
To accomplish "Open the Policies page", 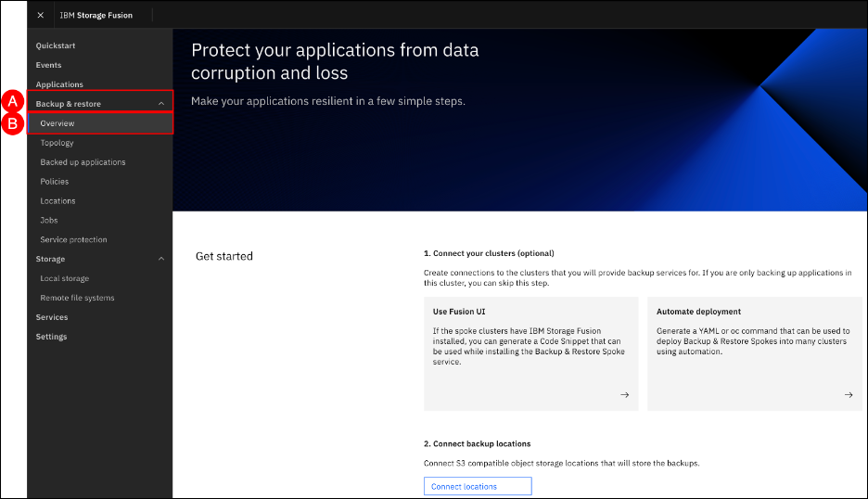I will pos(54,182).
